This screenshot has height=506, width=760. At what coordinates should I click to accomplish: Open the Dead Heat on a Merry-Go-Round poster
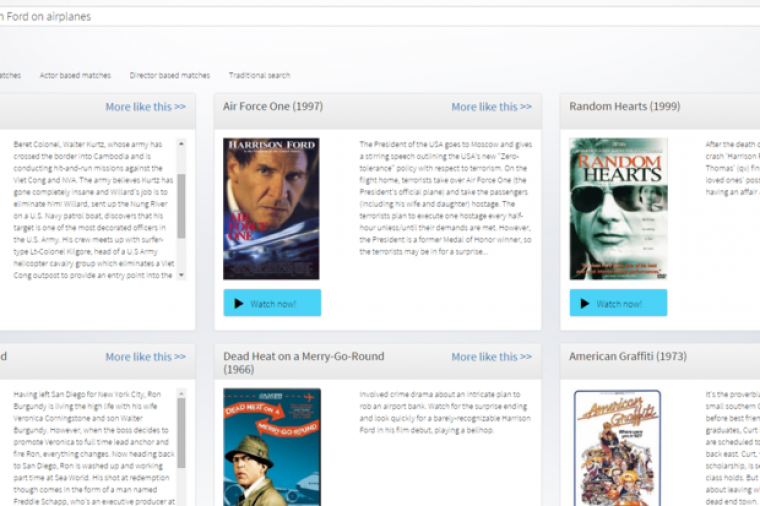click(x=271, y=447)
